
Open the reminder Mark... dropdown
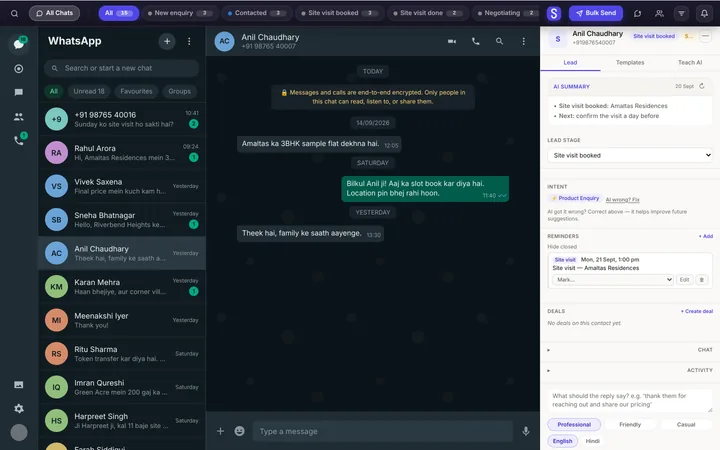pyautogui.click(x=613, y=280)
